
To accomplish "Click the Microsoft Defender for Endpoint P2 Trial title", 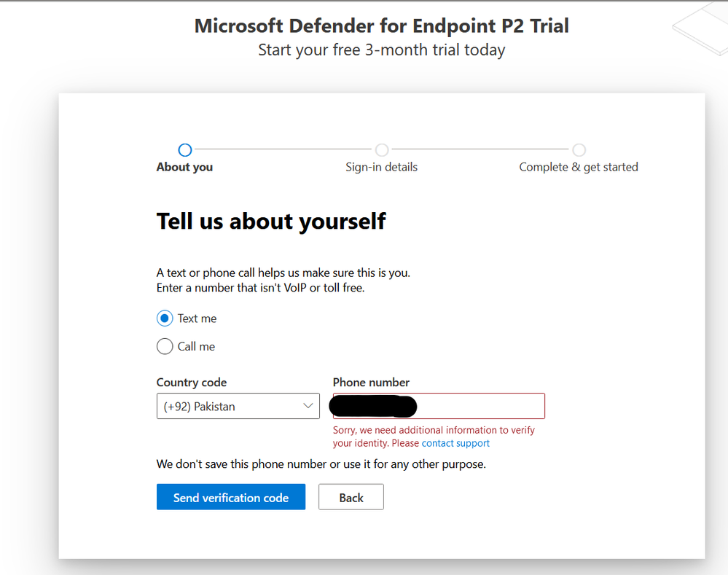I will click(382, 26).
